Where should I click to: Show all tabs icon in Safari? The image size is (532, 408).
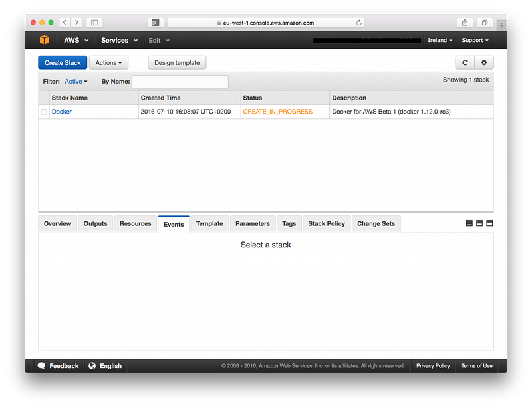pos(485,23)
